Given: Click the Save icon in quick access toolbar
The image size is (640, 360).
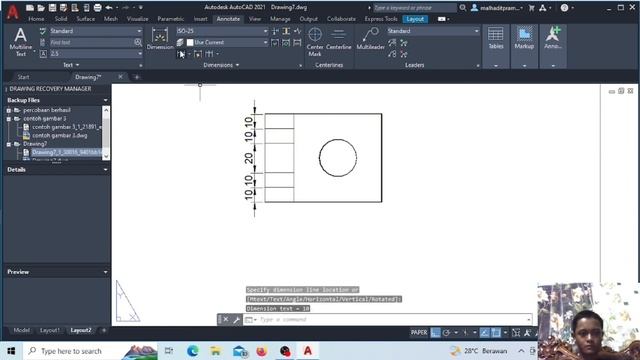Looking at the screenshot, I should (52, 8).
